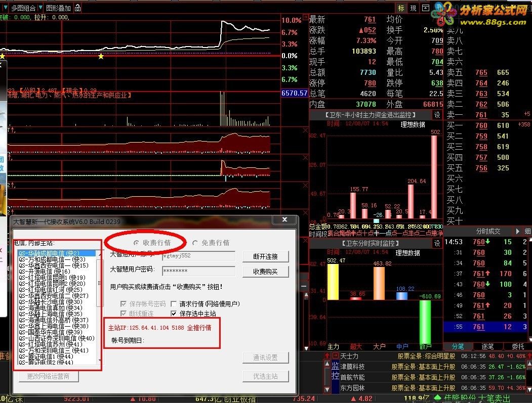Click the 分时成交 header
The height and width of the screenshot is (403, 532).
click(x=488, y=231)
